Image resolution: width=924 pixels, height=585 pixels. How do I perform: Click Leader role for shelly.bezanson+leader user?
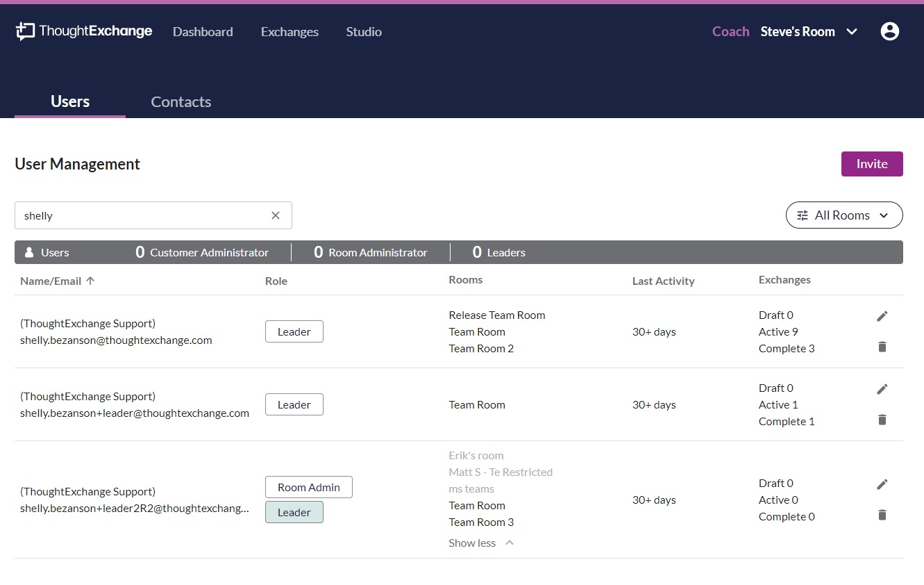point(294,404)
